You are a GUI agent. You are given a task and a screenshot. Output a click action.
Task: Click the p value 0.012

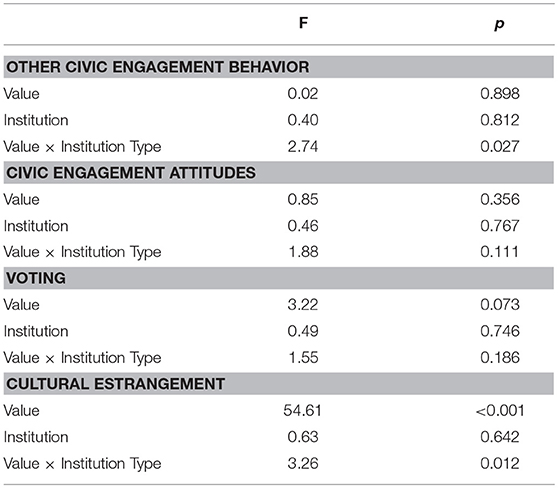[x=500, y=463]
